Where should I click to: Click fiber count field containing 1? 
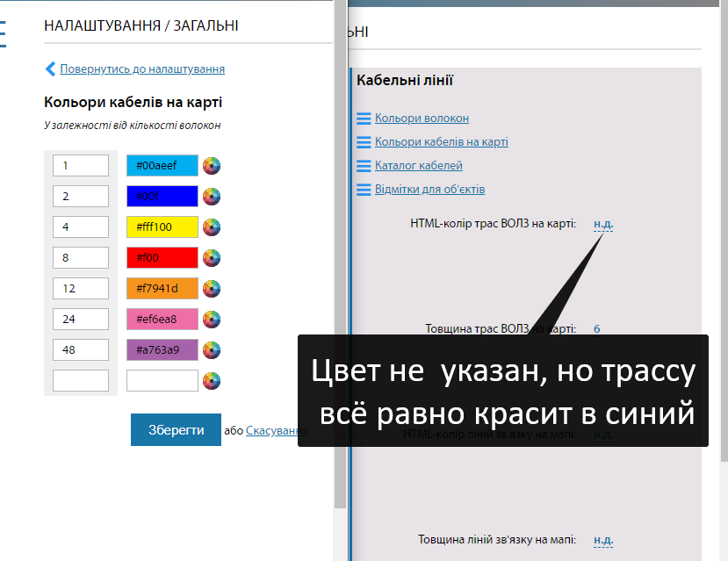[x=81, y=166]
